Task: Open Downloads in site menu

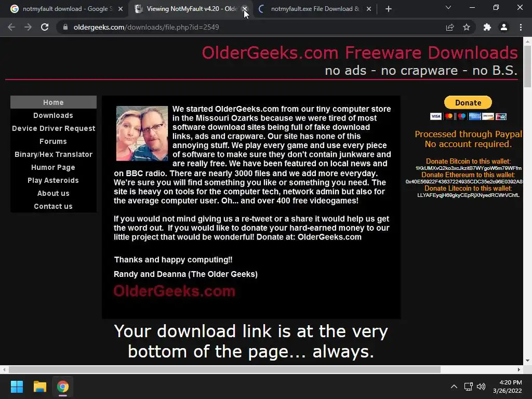Action: pos(54,115)
